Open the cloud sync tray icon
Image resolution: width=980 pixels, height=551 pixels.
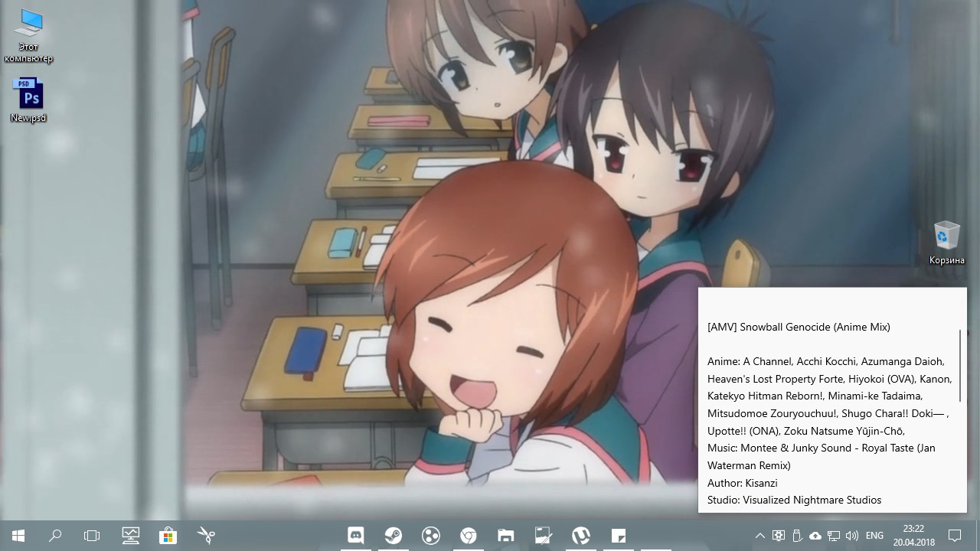click(x=815, y=536)
